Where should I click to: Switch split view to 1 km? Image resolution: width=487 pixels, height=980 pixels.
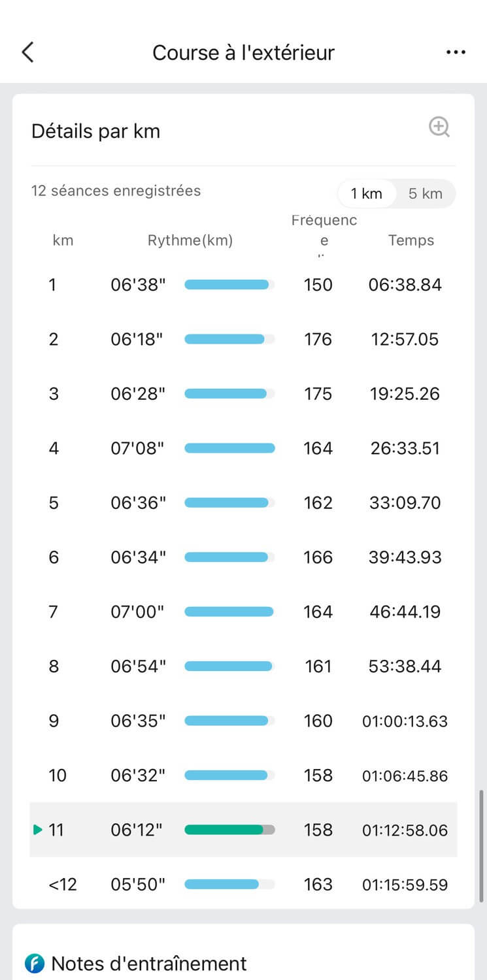coord(366,193)
